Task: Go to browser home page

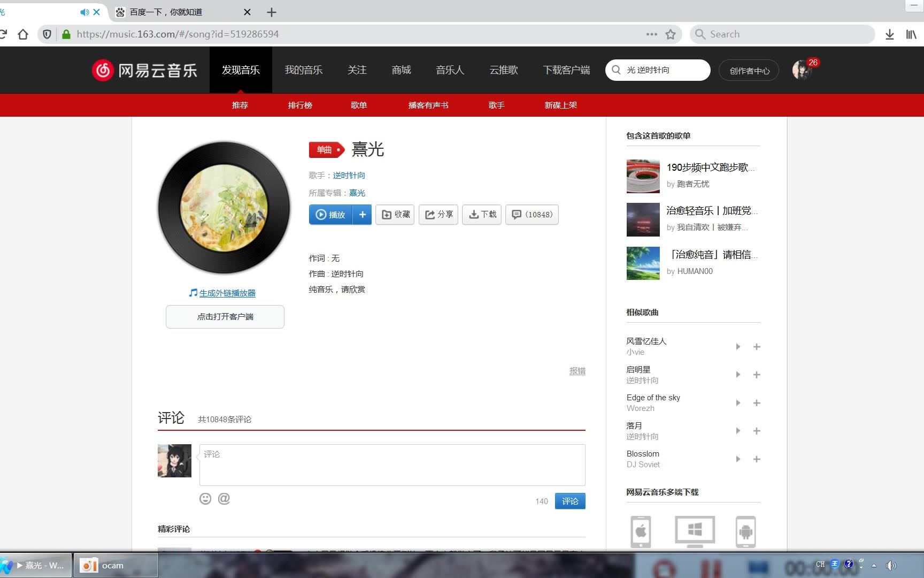Action: click(23, 34)
